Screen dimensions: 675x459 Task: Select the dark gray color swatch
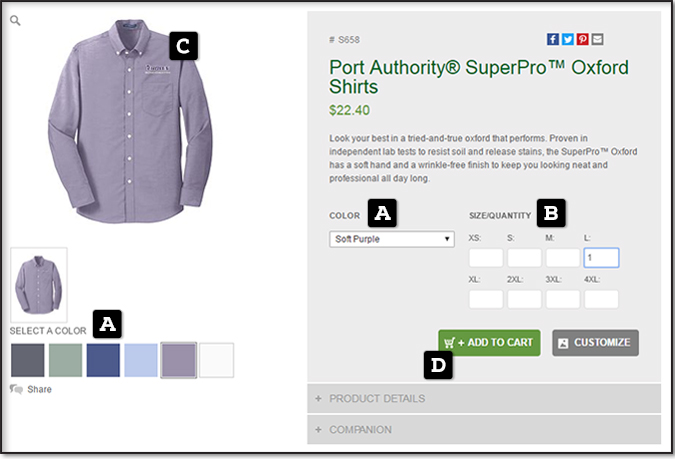pos(28,360)
